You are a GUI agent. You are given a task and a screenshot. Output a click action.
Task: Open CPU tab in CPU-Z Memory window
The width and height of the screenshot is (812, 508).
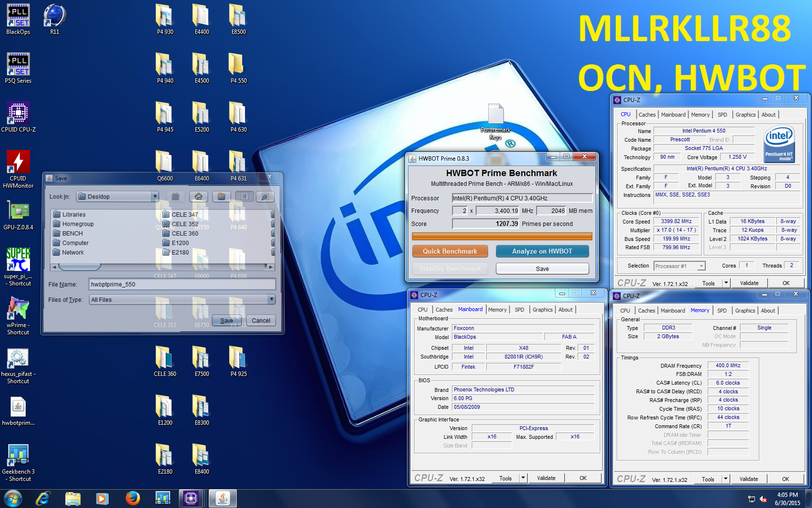pos(625,311)
